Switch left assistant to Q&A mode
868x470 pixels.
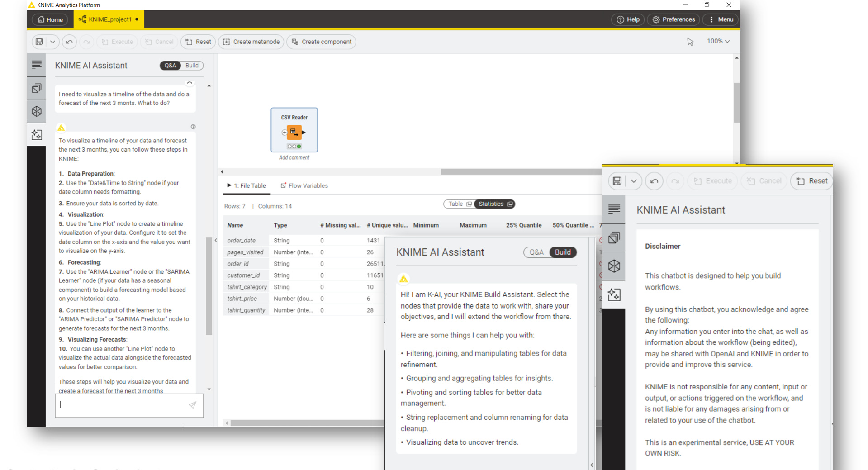[171, 66]
